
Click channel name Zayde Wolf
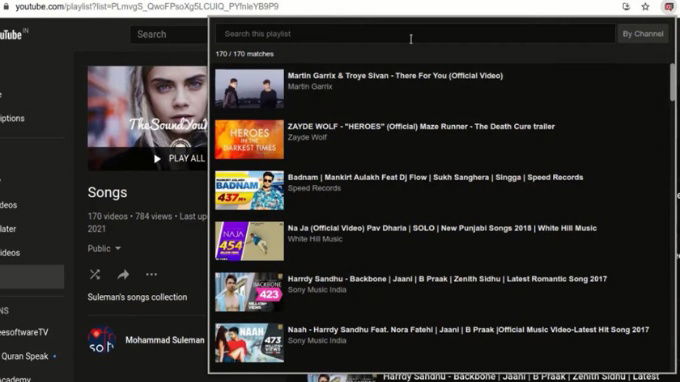pyautogui.click(x=307, y=137)
